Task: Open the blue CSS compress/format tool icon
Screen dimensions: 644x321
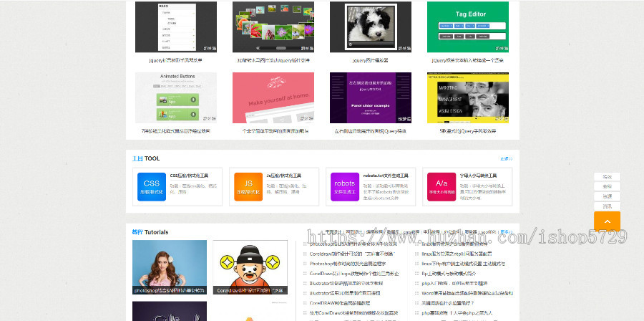Action: (x=152, y=186)
